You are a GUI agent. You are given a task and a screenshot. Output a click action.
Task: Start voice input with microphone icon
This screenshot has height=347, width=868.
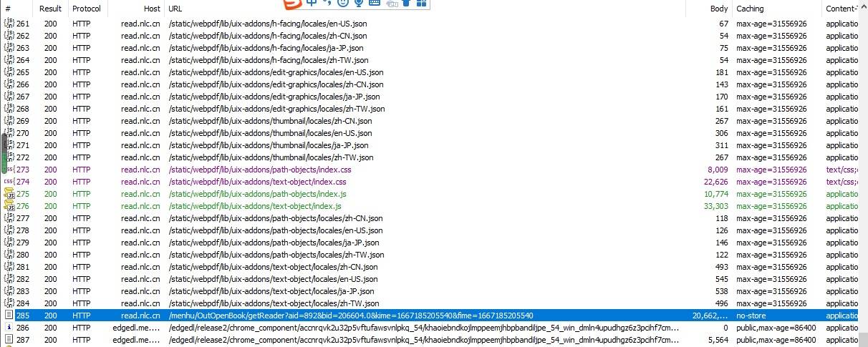(359, 4)
